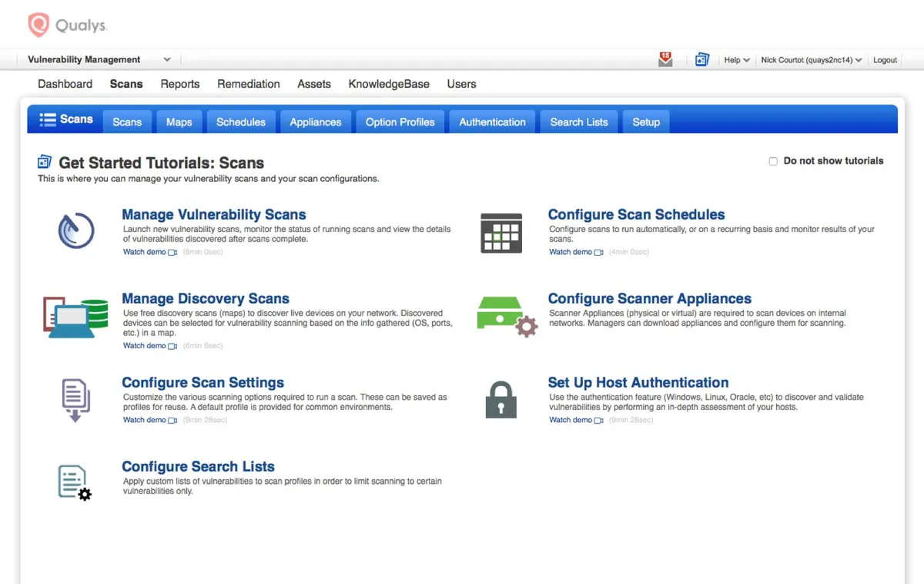Image resolution: width=924 pixels, height=584 pixels.
Task: Open the Help dropdown menu
Action: click(737, 60)
